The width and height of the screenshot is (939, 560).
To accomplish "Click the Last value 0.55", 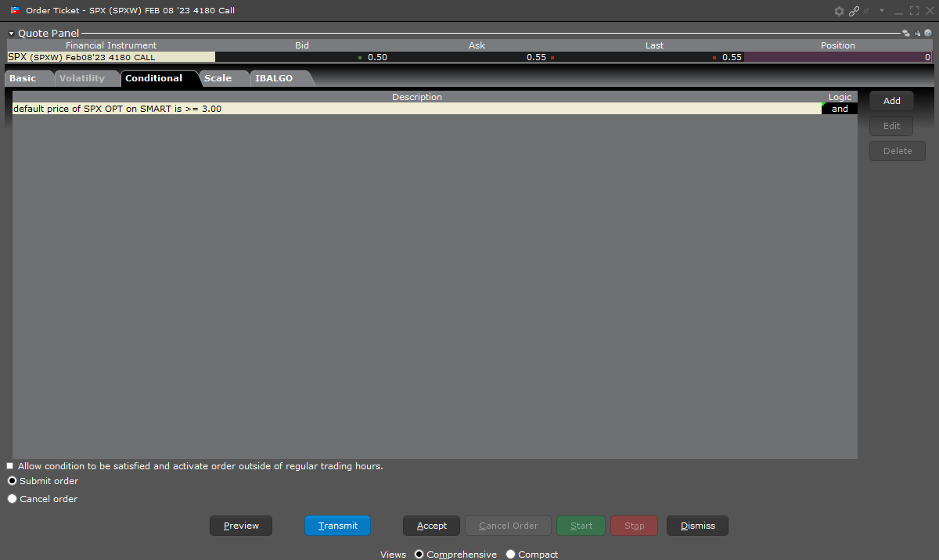I will pyautogui.click(x=732, y=57).
